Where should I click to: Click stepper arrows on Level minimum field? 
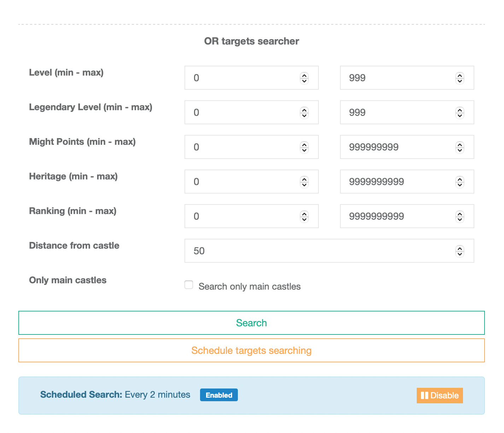(x=304, y=78)
